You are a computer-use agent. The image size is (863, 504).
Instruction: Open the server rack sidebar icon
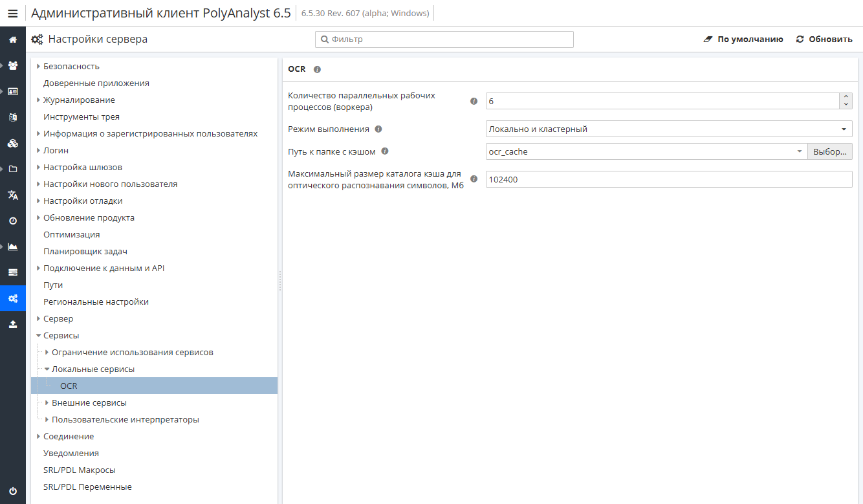pos(13,272)
